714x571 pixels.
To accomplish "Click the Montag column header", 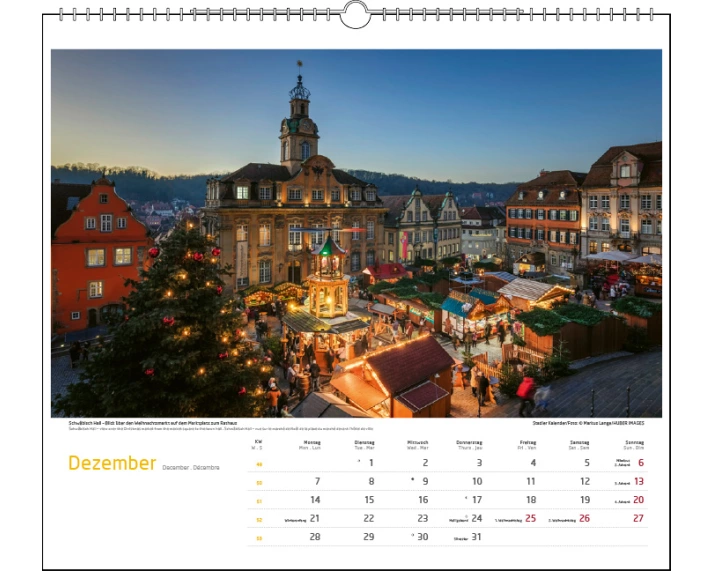I will (x=311, y=443).
